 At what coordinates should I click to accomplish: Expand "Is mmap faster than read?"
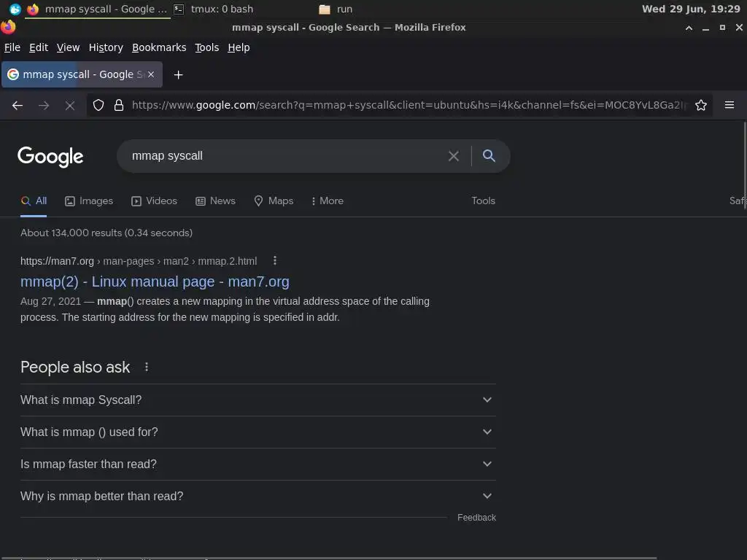click(258, 464)
